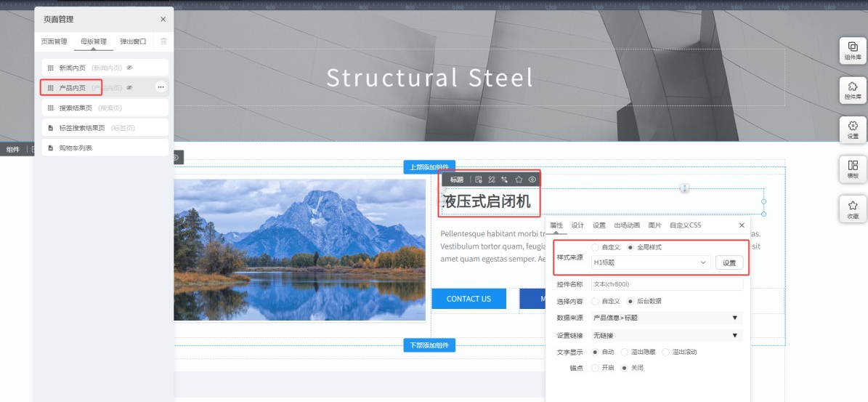
Task: Click the star favorite icon in 标题 toolbar
Action: pos(519,180)
